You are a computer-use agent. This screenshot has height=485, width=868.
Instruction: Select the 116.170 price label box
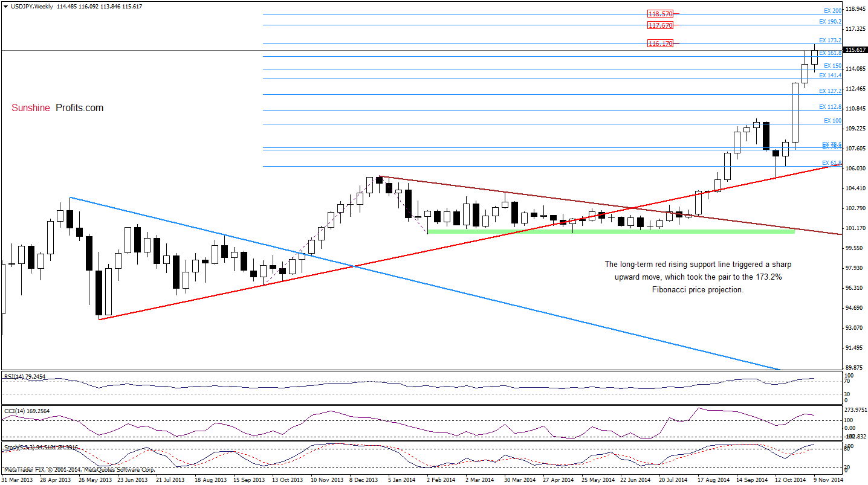(660, 43)
